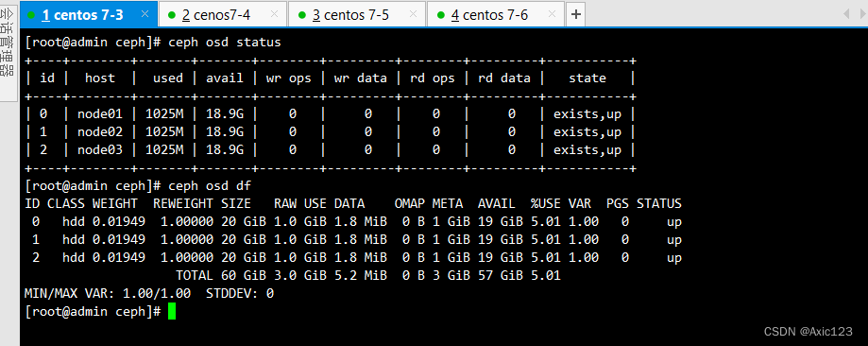Click the "host" column header

point(99,78)
